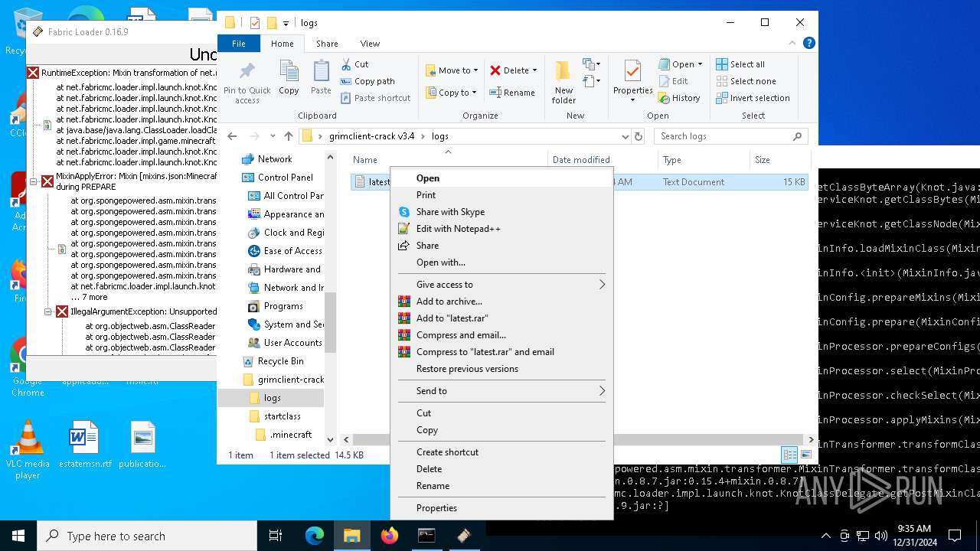
Task: Select Open with... in context menu
Action: [x=501, y=262]
